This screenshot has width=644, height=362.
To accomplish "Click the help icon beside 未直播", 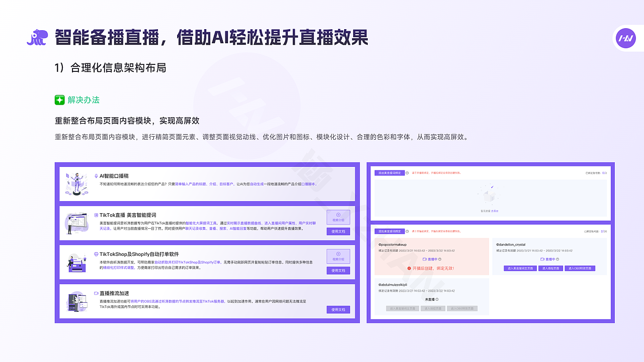I will (x=437, y=299).
